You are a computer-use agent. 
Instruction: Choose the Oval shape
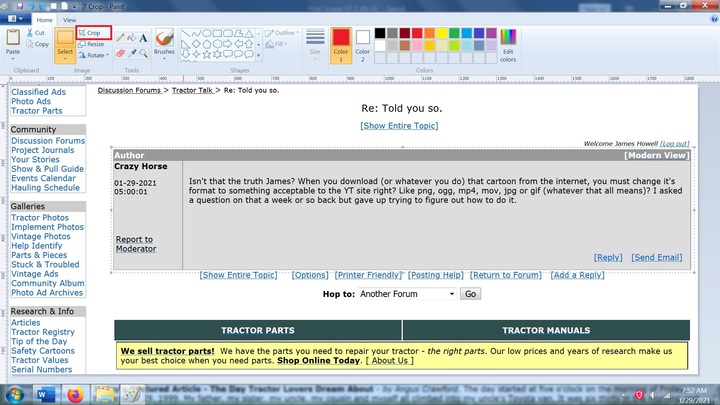tap(207, 34)
